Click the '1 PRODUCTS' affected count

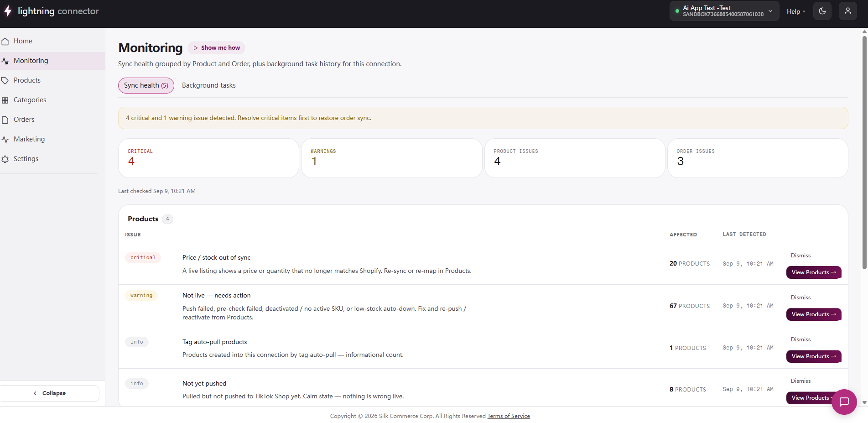[x=688, y=348]
